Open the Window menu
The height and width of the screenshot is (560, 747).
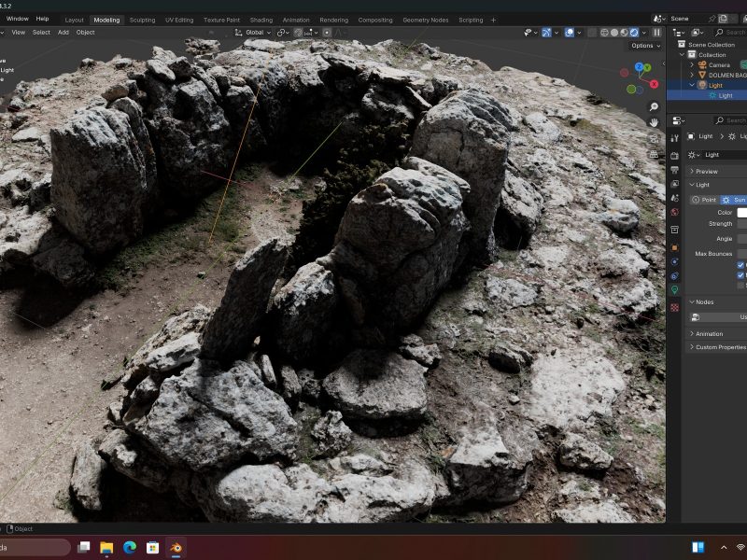tap(18, 19)
